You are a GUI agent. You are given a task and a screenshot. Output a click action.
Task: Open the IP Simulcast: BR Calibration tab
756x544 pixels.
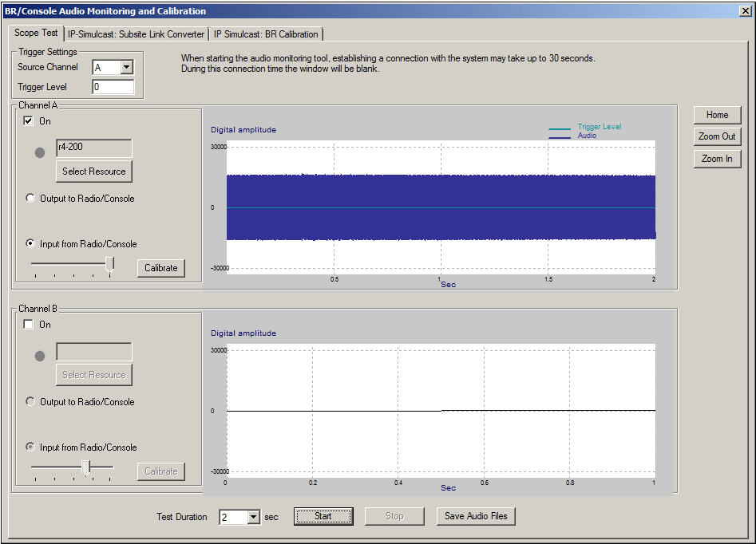point(266,34)
